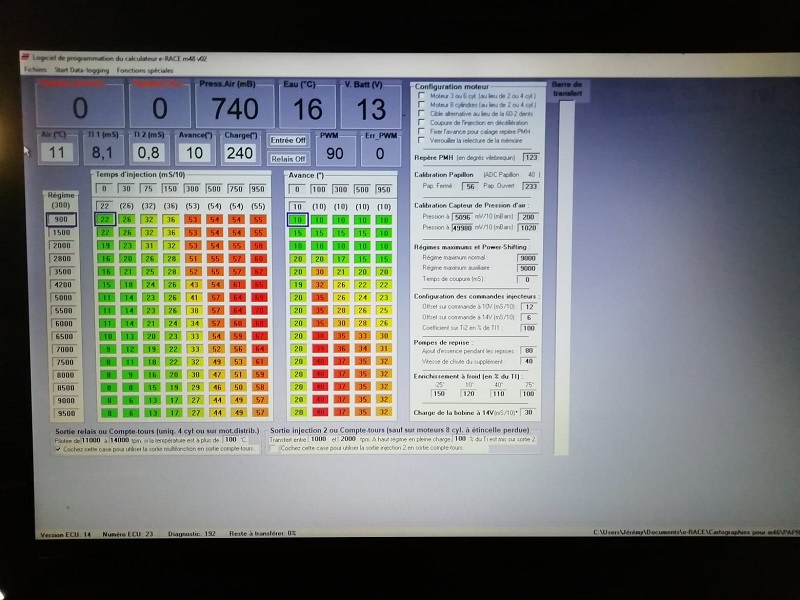Open the Start Data-logging menu
The height and width of the screenshot is (600, 800).
82,70
